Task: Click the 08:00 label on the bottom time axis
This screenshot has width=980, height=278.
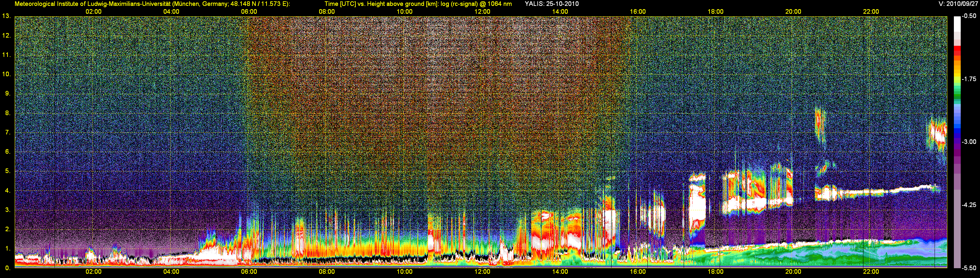Action: click(327, 272)
